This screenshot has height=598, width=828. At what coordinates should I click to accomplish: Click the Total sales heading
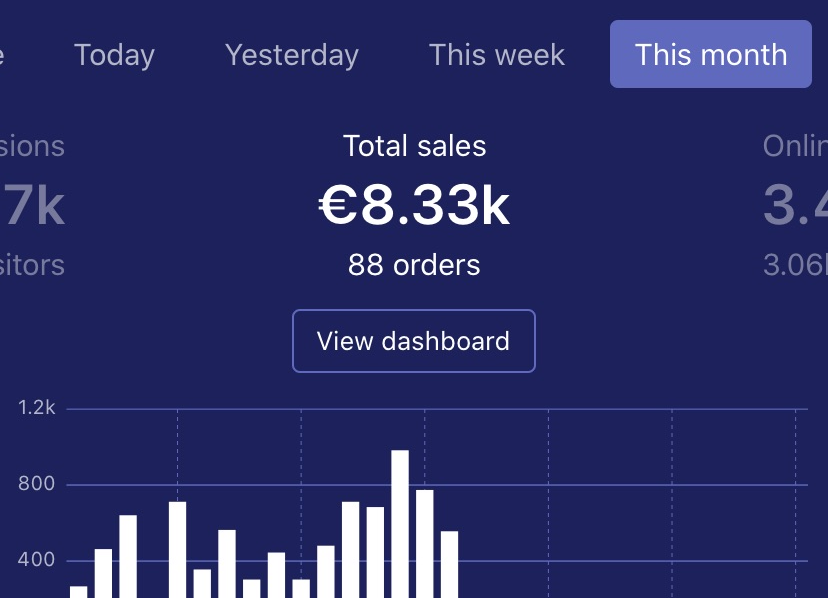click(x=414, y=146)
